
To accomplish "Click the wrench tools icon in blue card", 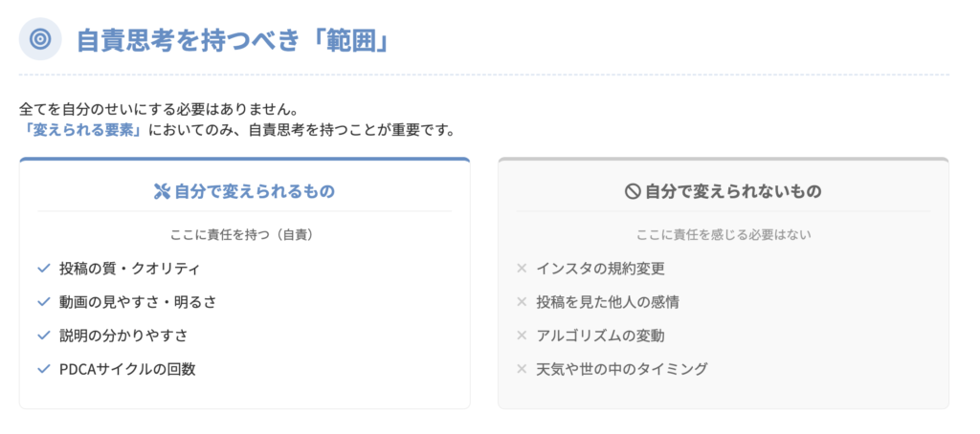I will click(161, 191).
